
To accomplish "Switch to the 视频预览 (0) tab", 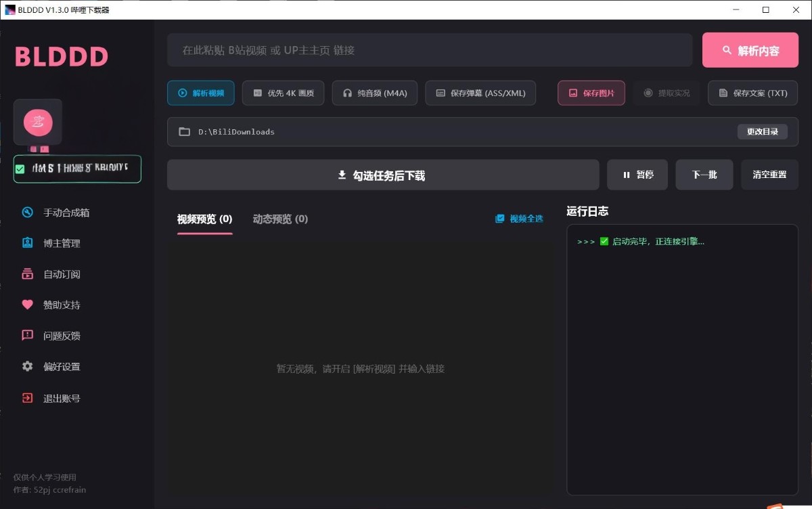I will coord(205,219).
